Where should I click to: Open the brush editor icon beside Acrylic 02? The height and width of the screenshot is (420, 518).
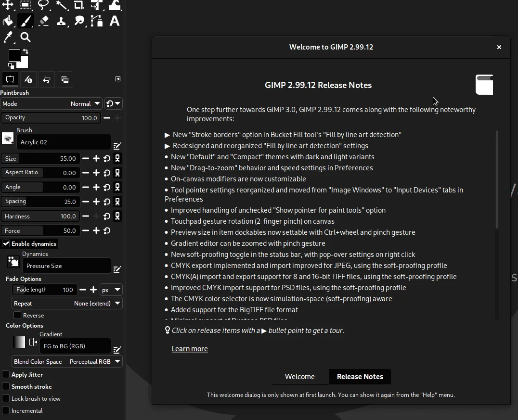coord(117,146)
